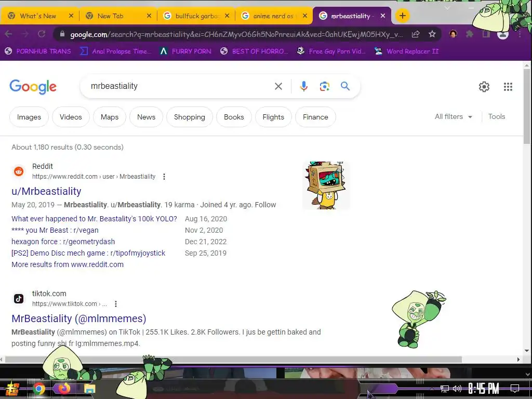Open the tiktok.com result's three-dot options
Screen dimensions: 532x399
tap(116, 304)
